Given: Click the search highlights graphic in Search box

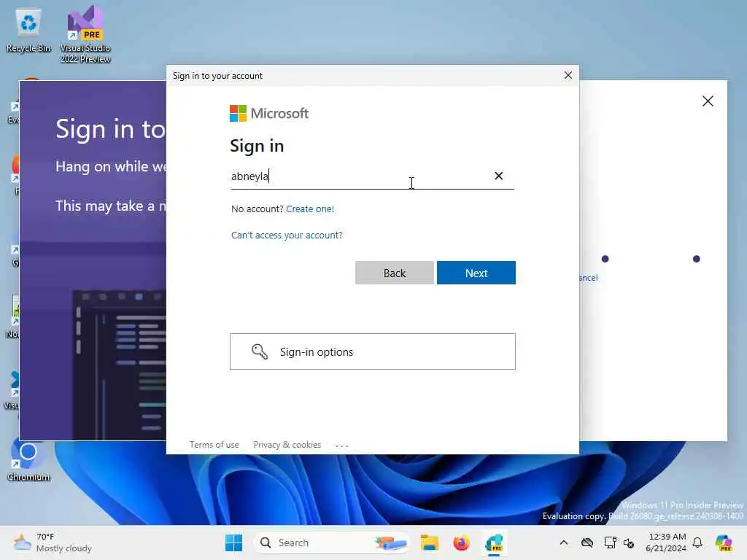Looking at the screenshot, I should click(x=390, y=542).
